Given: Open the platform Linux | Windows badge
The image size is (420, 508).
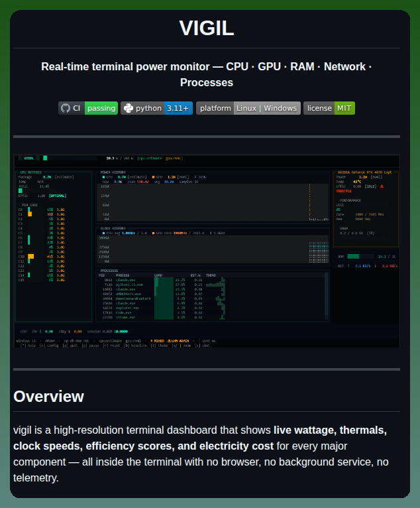Looking at the screenshot, I should (248, 108).
